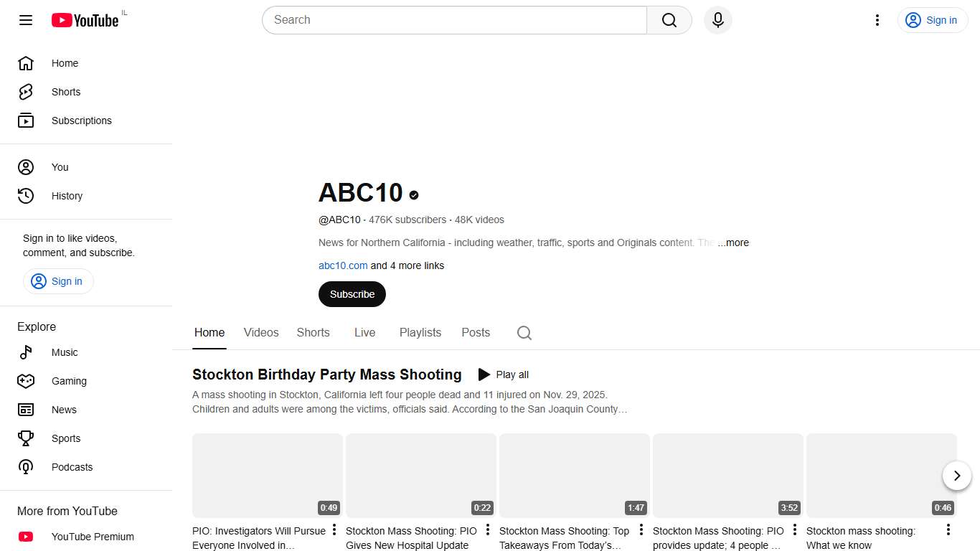Open the abc10.com link

click(342, 265)
